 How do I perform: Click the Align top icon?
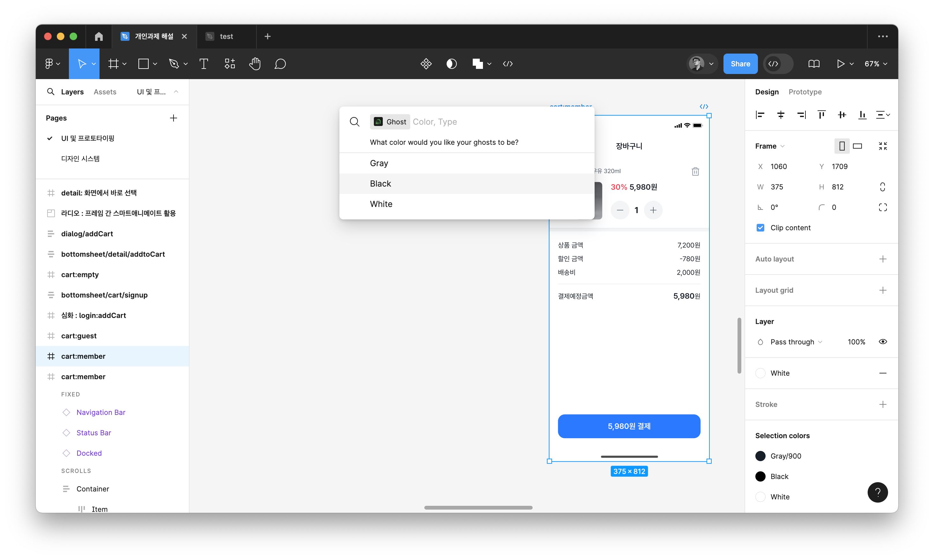pos(821,115)
